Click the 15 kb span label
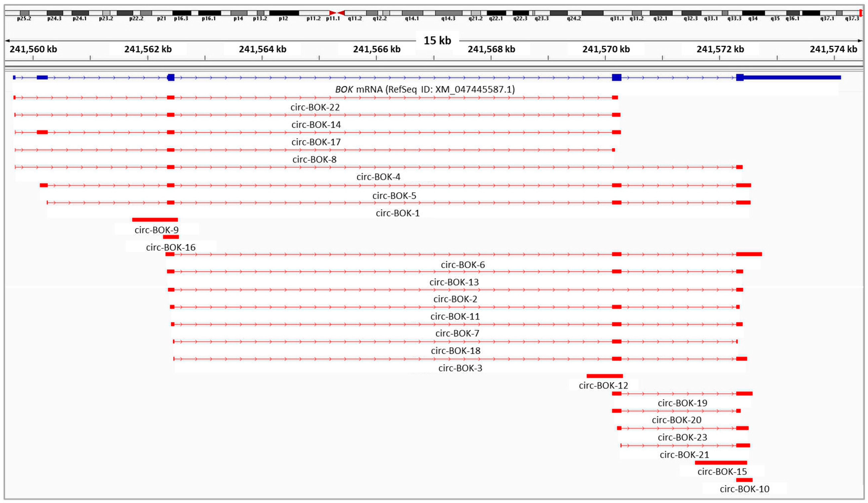The width and height of the screenshot is (868, 503). [437, 41]
